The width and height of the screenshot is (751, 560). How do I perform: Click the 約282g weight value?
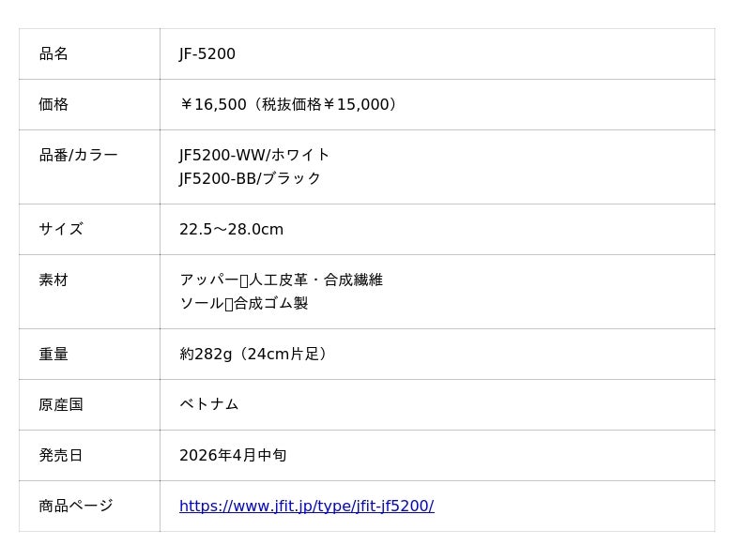[206, 355]
